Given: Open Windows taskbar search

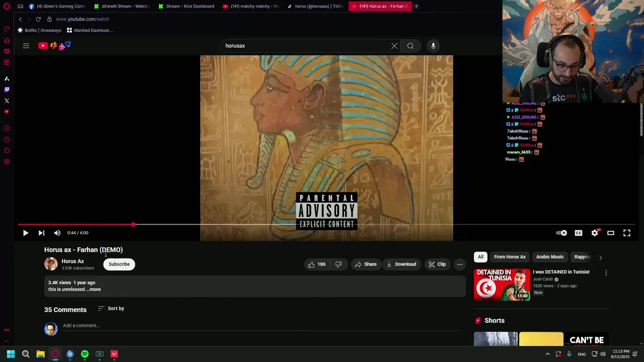Looking at the screenshot, I should point(26,354).
